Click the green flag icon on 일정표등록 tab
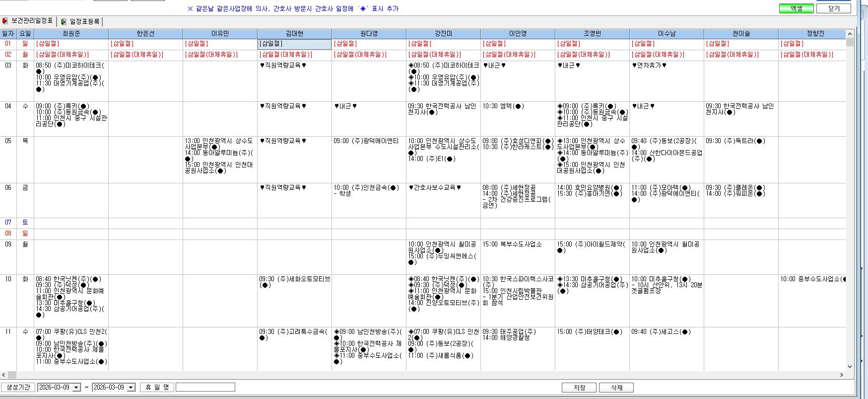This screenshot has width=868, height=399. coord(64,21)
